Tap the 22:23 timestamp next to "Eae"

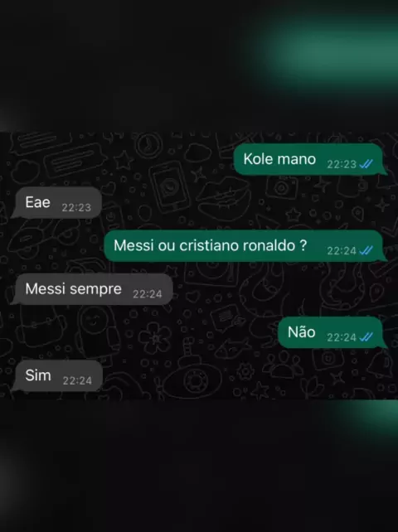[76, 208]
